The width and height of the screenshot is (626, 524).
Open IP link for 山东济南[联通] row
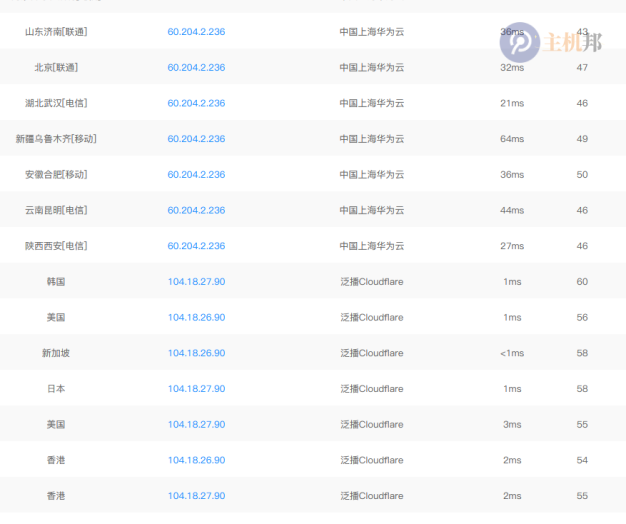pyautogui.click(x=196, y=32)
